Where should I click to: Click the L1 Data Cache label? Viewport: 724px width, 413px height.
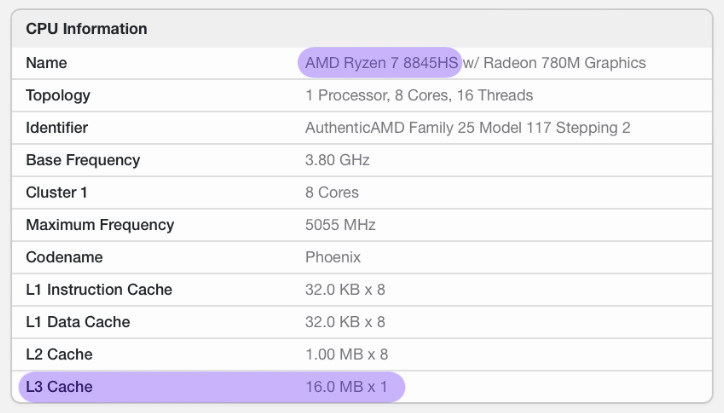78,322
